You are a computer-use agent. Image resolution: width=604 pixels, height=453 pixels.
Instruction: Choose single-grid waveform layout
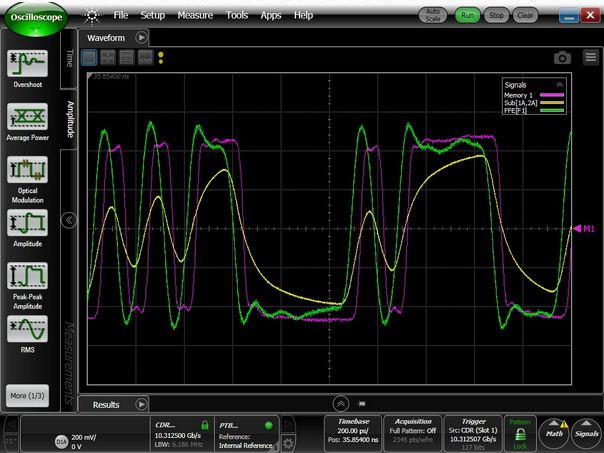pyautogui.click(x=89, y=58)
